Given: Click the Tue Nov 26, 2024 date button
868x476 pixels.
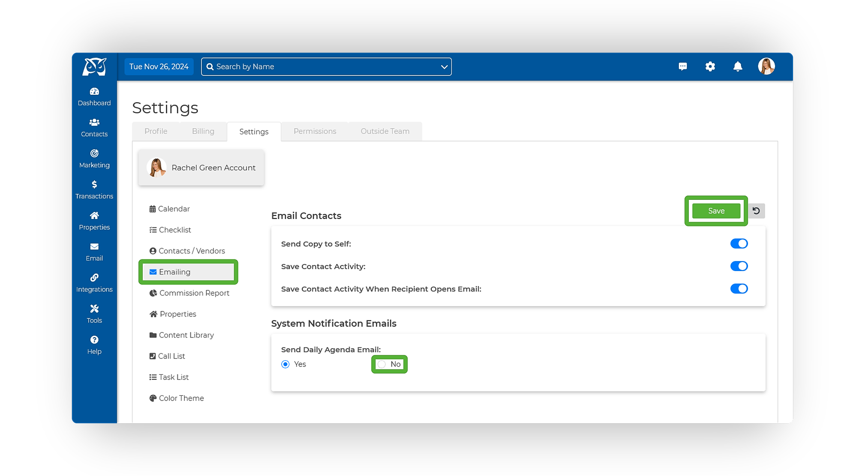Looking at the screenshot, I should (x=159, y=67).
